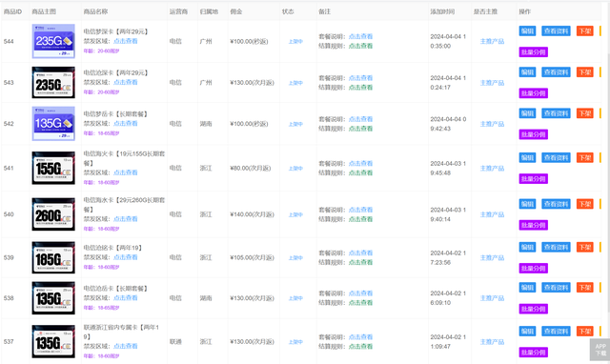Open 135G thumbnail of product 538

pos(53,298)
